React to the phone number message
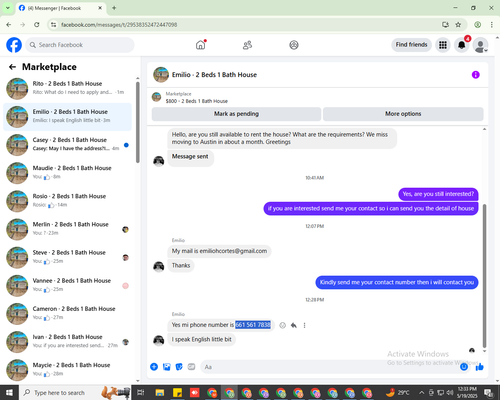The height and width of the screenshot is (400, 500). pyautogui.click(x=282, y=325)
